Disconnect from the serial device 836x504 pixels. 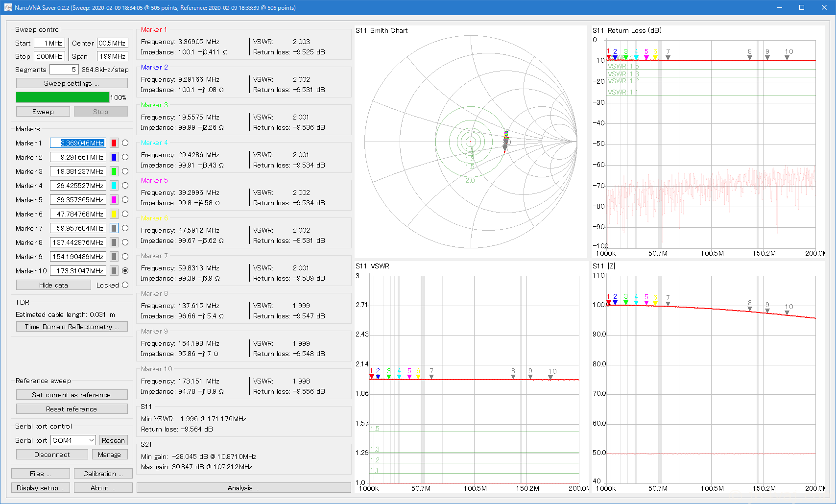coord(52,455)
